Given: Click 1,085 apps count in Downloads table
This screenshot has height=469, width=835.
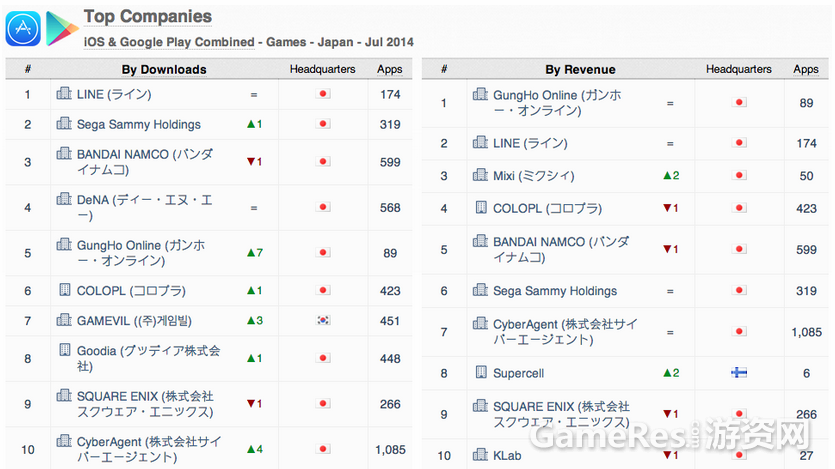Looking at the screenshot, I should tap(390, 450).
